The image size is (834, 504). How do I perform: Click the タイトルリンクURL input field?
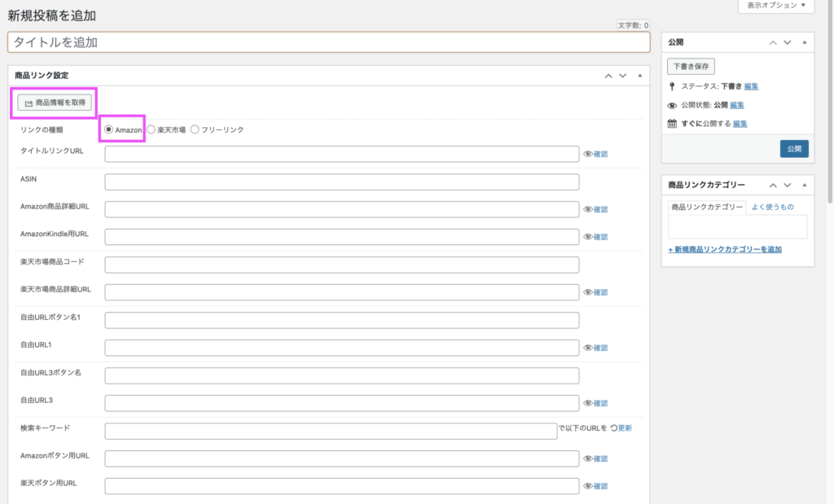[341, 154]
